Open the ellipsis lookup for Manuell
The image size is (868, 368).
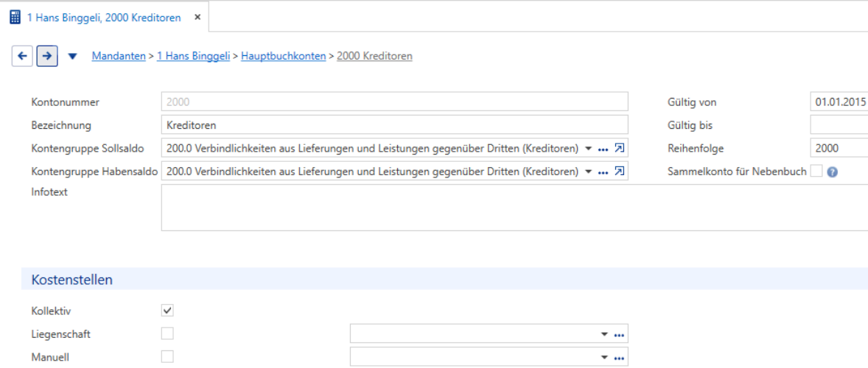click(x=619, y=358)
